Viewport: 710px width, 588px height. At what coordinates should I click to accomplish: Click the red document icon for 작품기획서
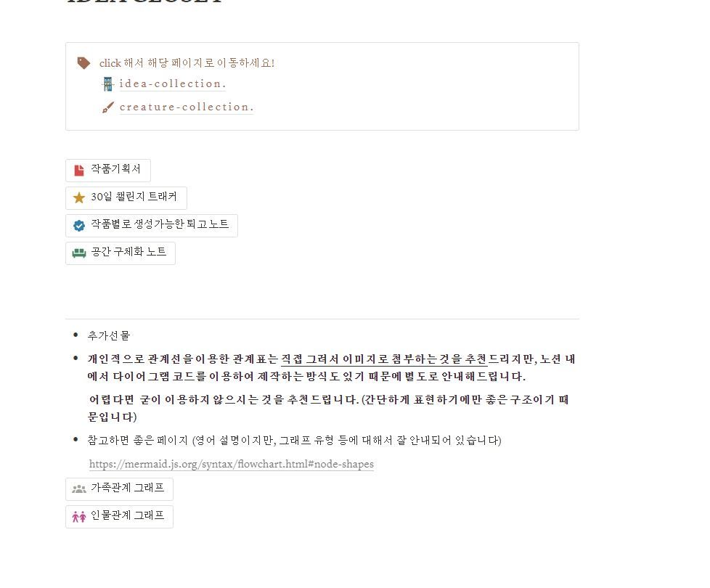79,171
